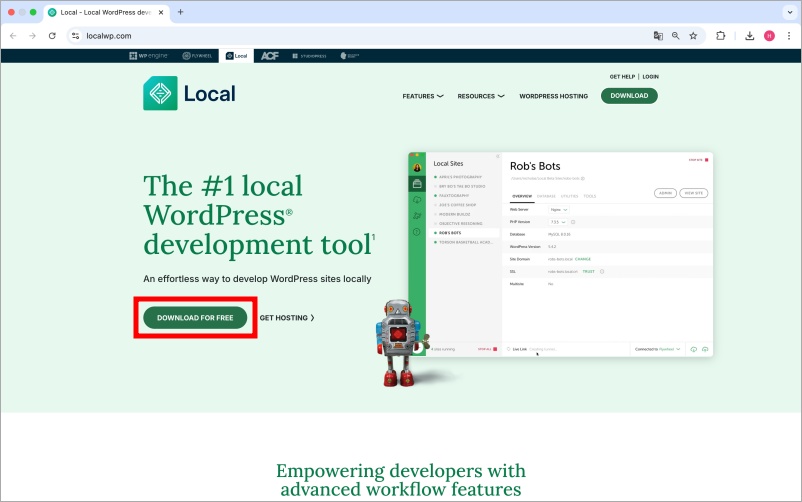
Task: Click the View Site button in the preview
Action: tap(694, 193)
